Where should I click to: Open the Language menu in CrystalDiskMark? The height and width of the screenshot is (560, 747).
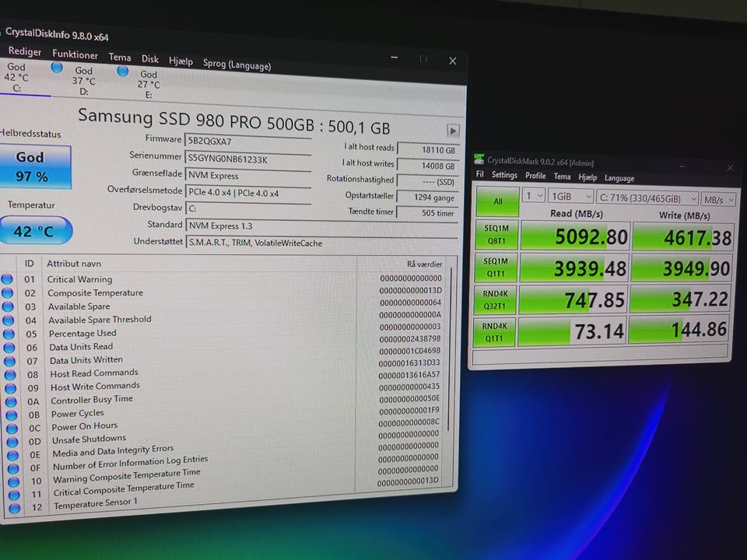tap(619, 178)
